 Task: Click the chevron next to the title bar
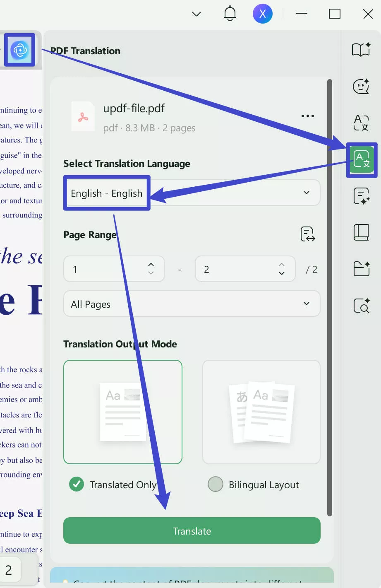(x=196, y=13)
